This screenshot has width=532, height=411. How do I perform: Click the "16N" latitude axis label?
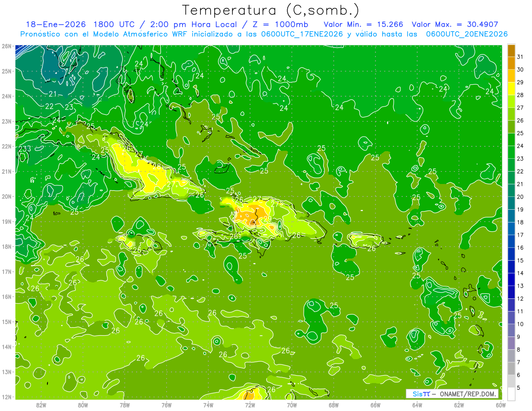click(6, 297)
